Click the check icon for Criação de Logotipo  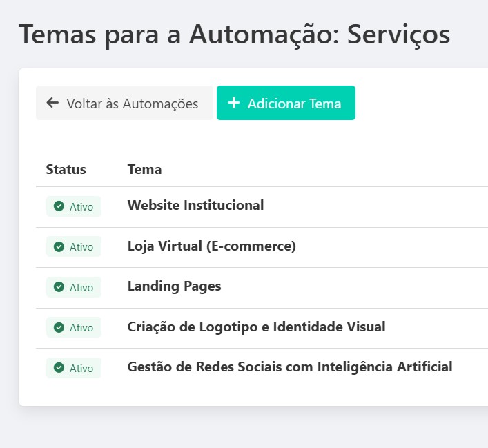tap(59, 327)
